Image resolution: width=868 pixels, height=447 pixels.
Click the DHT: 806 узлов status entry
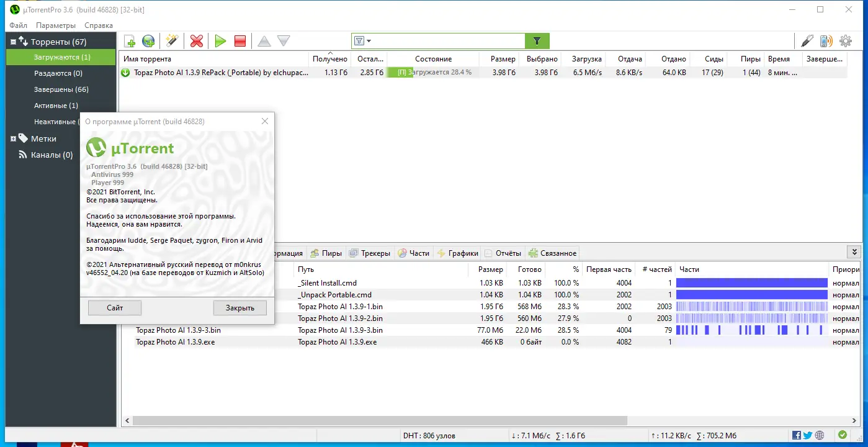[429, 436]
